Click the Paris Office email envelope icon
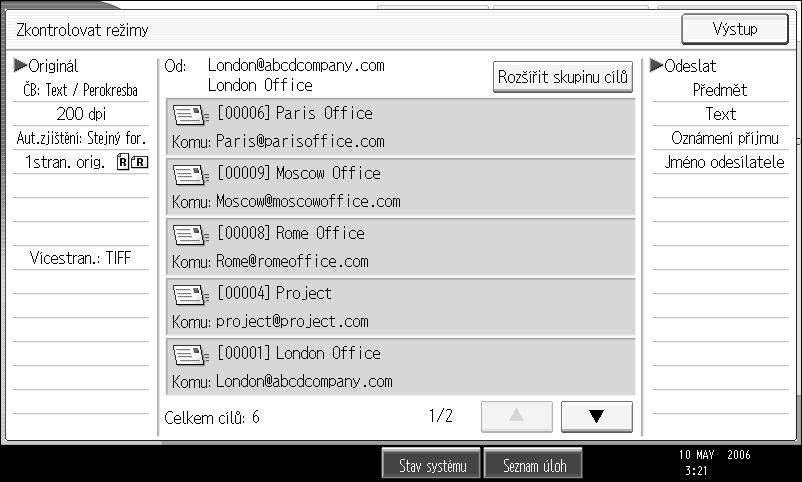Screen dimensions: 802x482 (x=191, y=115)
